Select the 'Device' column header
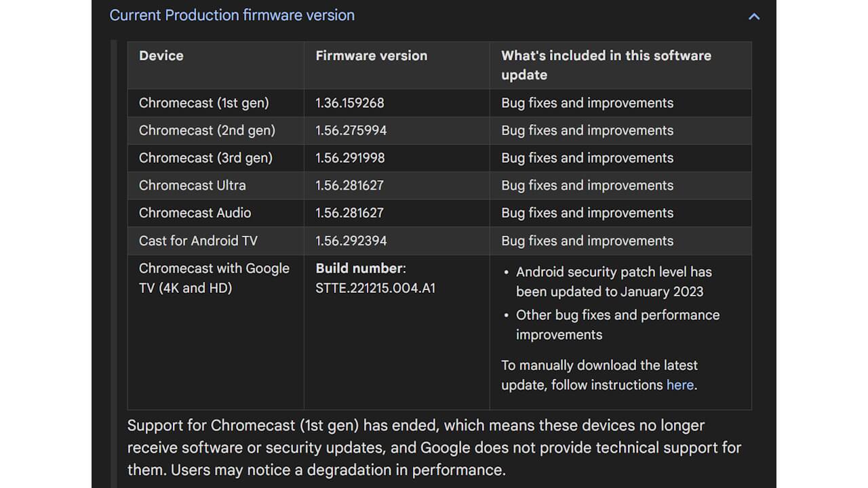Viewport: 868px width, 488px height. [x=161, y=56]
